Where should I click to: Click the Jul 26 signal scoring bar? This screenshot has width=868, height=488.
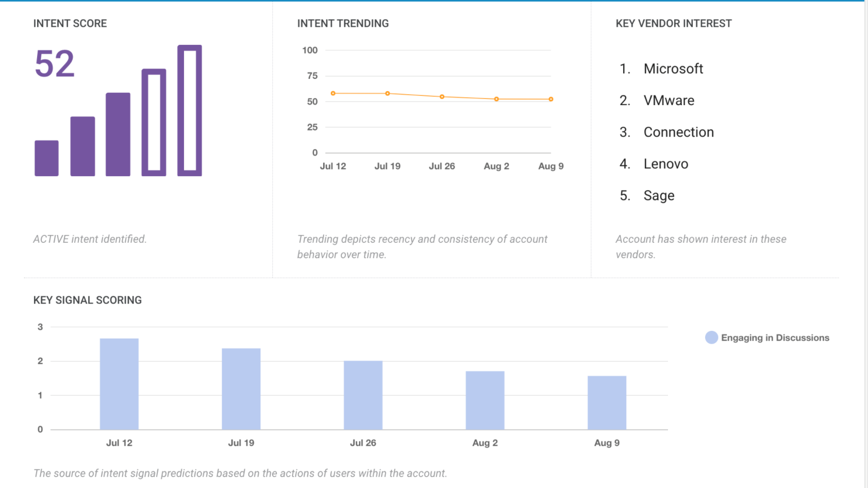coord(363,395)
